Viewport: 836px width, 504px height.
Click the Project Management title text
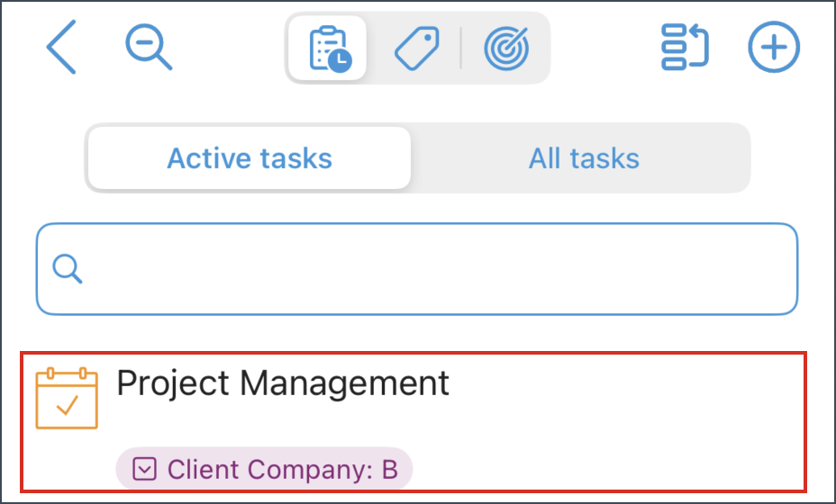283,383
